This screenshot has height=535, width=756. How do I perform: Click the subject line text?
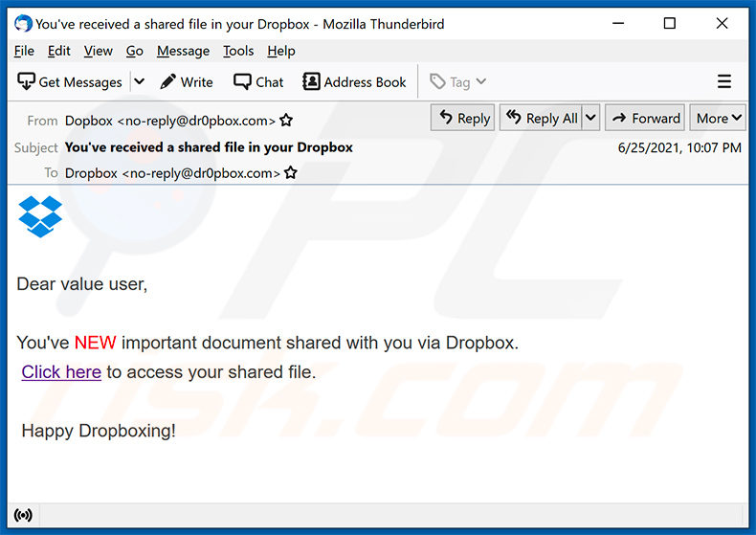pos(209,147)
